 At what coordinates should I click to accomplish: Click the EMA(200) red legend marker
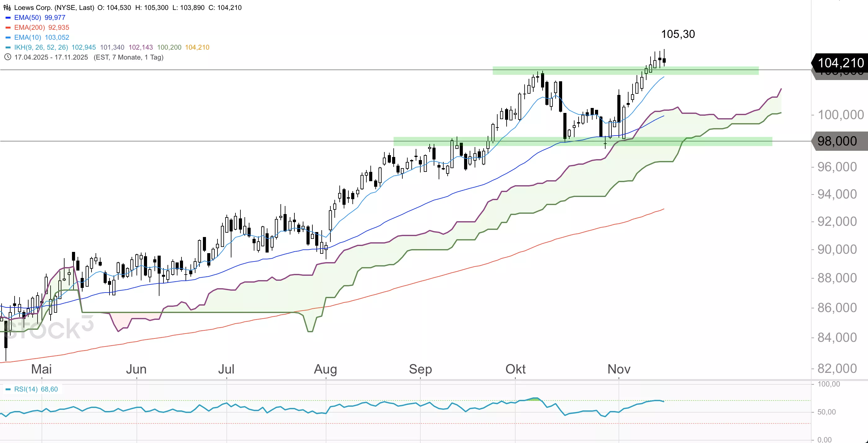(x=8, y=28)
